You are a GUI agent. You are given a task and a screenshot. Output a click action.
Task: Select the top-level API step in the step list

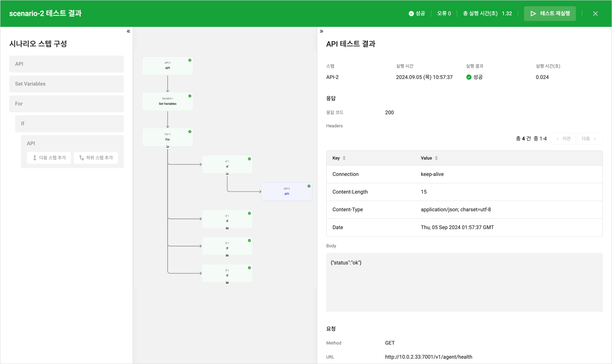(66, 64)
